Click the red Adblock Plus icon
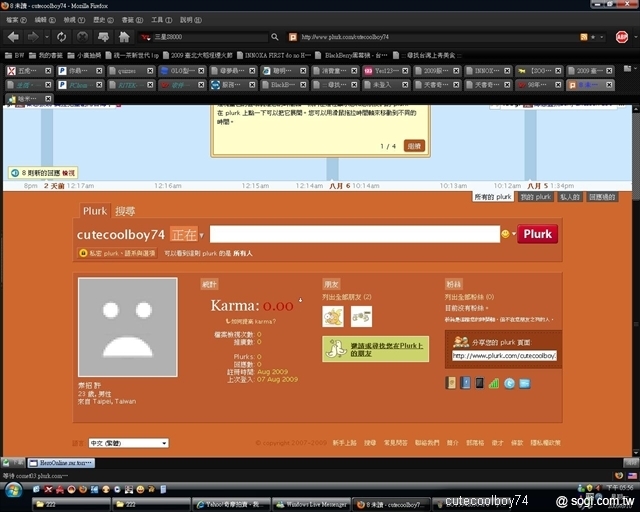This screenshot has width=640, height=512. 621,37
